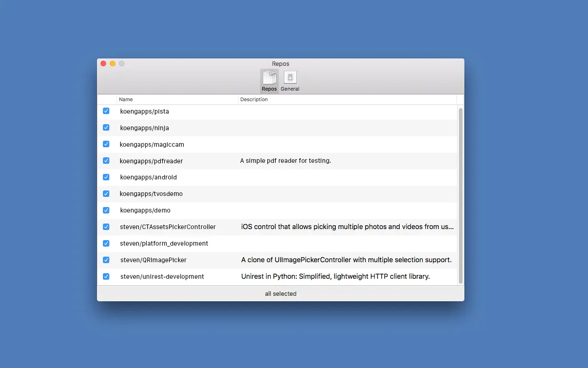
Task: Click the 'all selected' status text
Action: (281, 293)
